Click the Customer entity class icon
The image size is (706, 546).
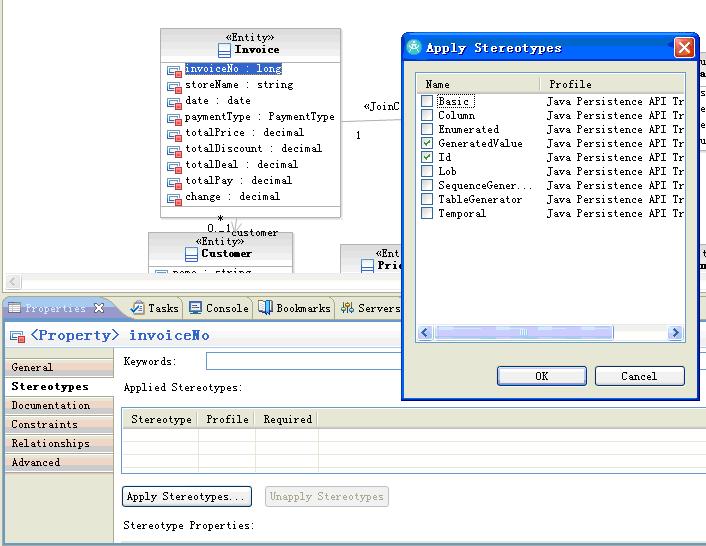(x=191, y=254)
